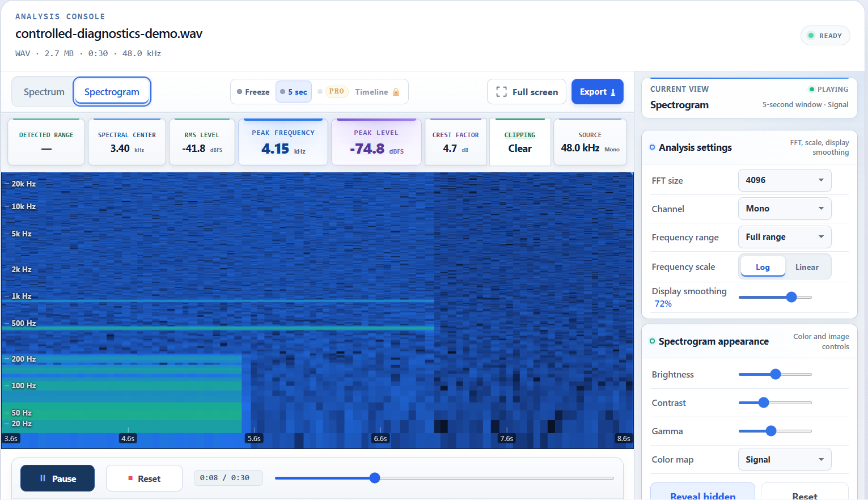
Task: Open the FFT size dropdown
Action: (785, 180)
